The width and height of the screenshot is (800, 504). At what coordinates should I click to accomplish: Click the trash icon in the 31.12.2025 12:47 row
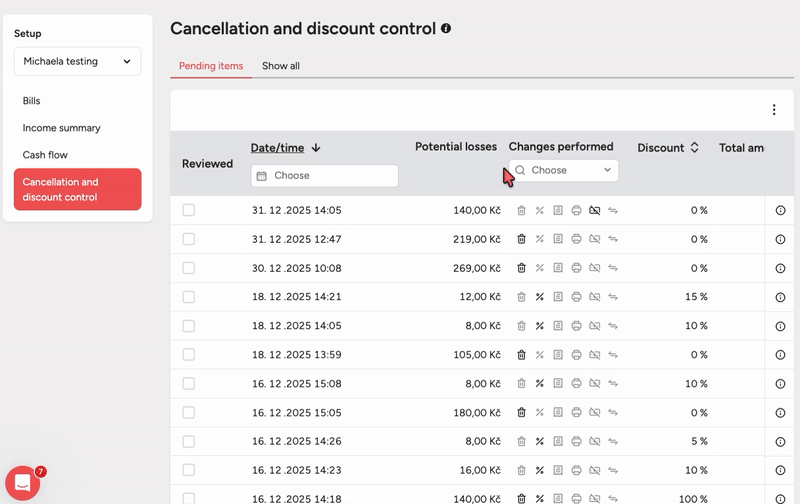[x=521, y=239]
